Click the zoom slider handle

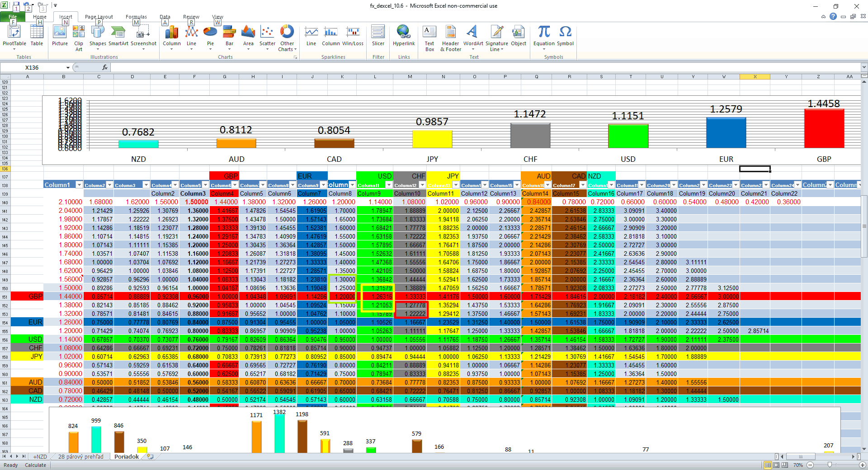coord(830,465)
